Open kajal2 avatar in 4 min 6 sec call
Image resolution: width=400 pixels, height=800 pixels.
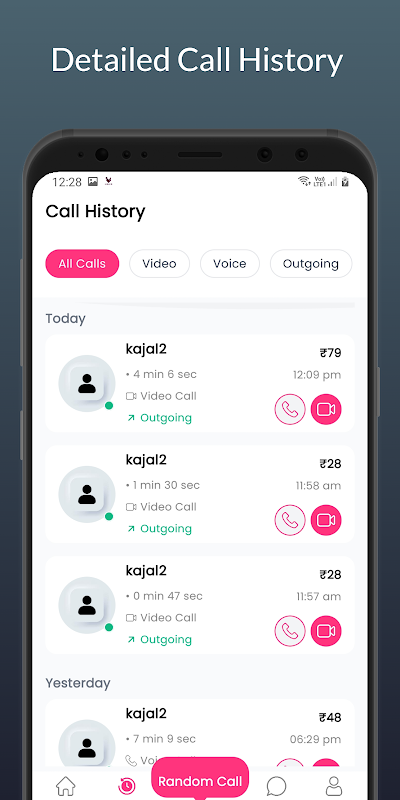coord(87,383)
